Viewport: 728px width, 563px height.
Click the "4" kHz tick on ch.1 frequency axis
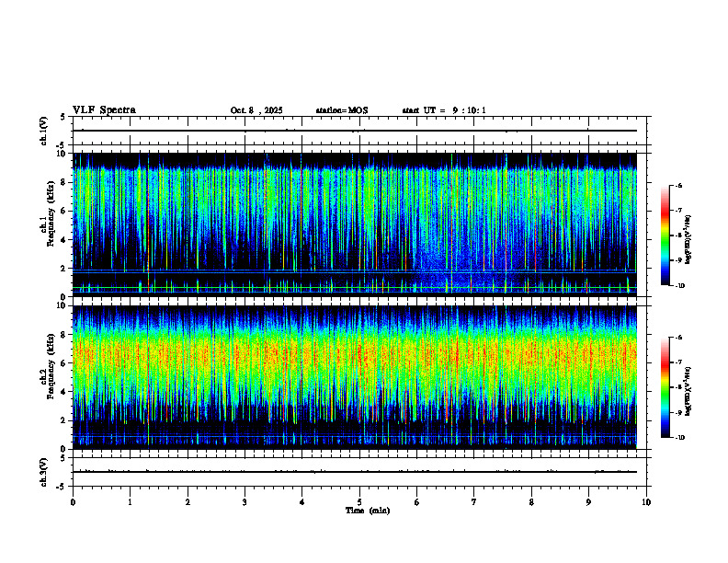pos(64,240)
